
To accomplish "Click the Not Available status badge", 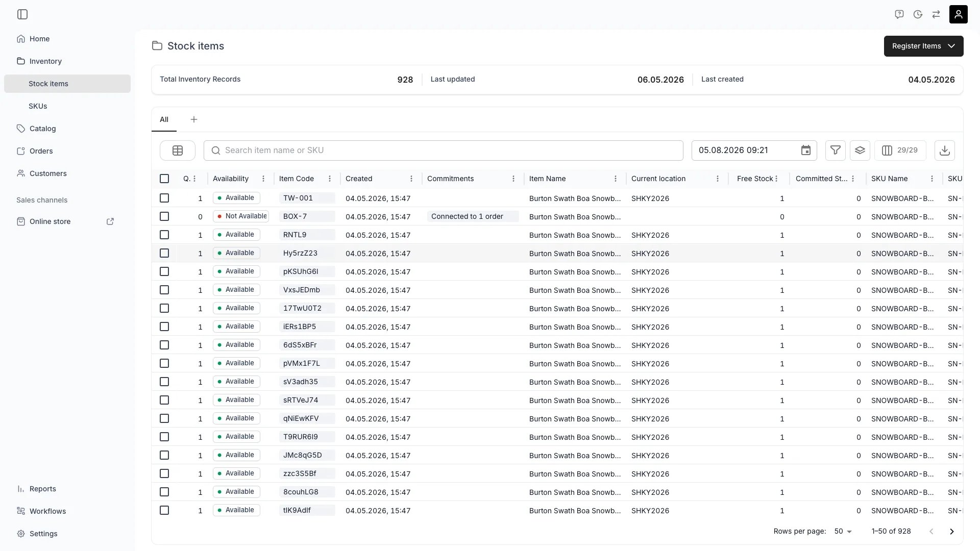I will (x=241, y=216).
